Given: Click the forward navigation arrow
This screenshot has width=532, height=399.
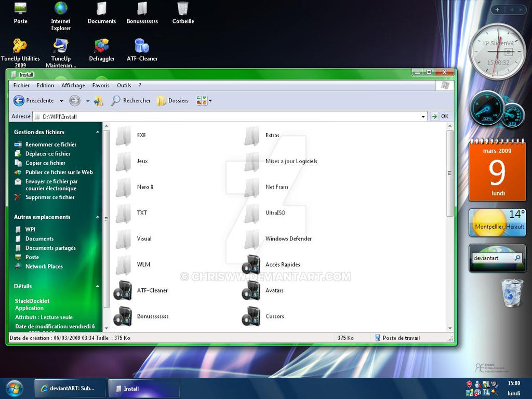Looking at the screenshot, I should pyautogui.click(x=75, y=100).
